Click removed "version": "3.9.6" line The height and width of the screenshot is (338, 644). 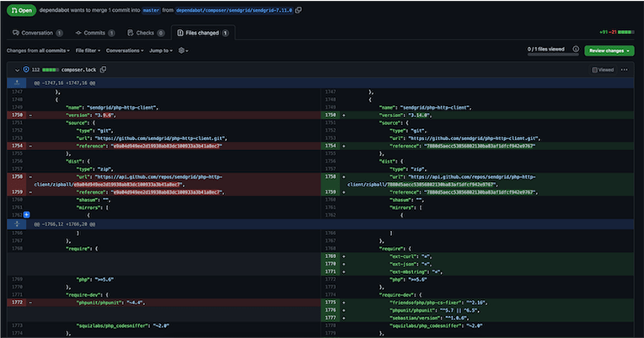point(91,115)
